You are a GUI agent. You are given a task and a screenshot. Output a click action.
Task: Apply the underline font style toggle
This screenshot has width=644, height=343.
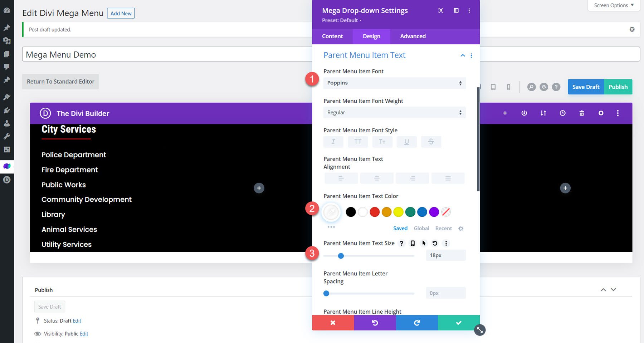[407, 142]
